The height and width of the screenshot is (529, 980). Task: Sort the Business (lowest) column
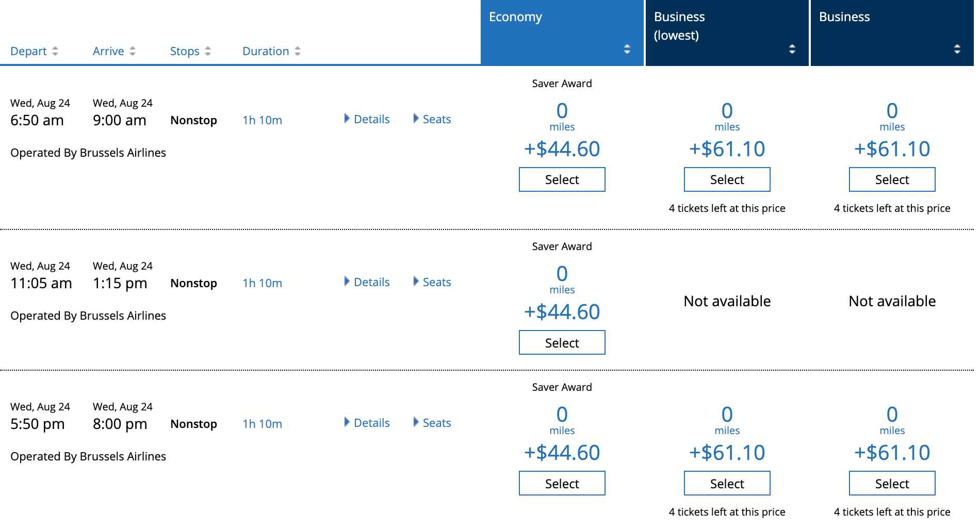click(x=792, y=49)
